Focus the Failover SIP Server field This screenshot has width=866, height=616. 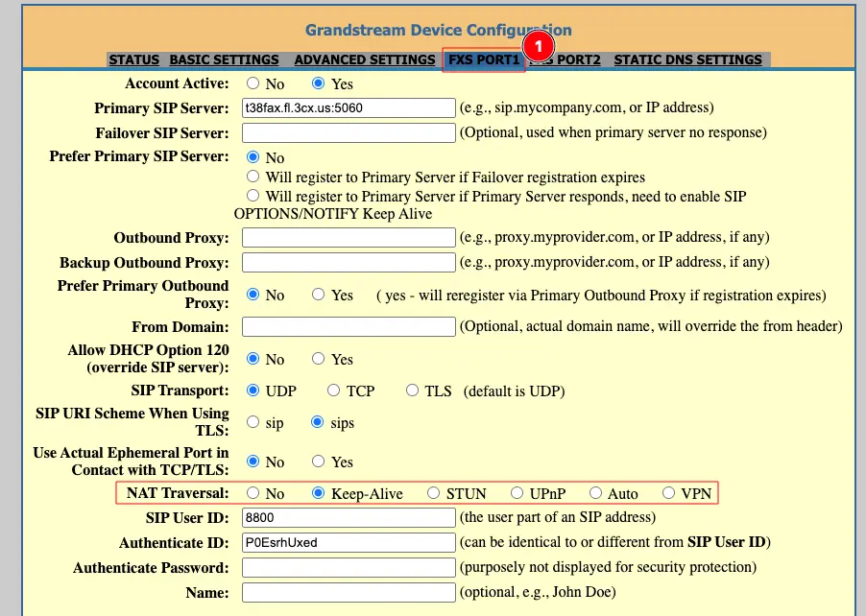click(349, 132)
